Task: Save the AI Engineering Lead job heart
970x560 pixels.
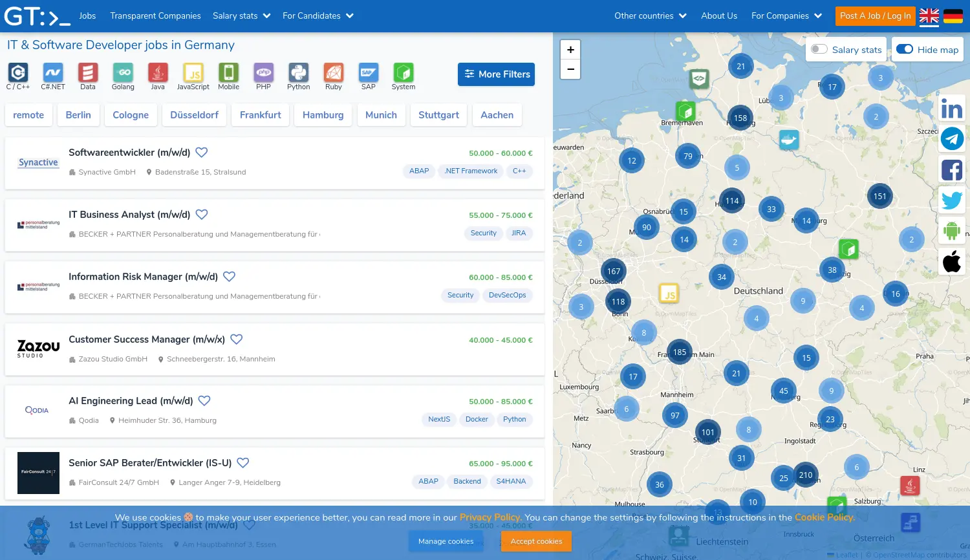Action: pyautogui.click(x=204, y=401)
